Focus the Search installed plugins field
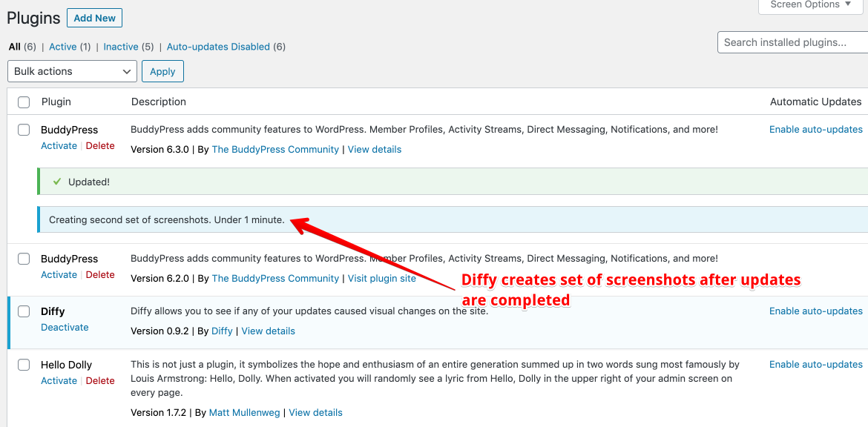The image size is (868, 427). coord(793,42)
